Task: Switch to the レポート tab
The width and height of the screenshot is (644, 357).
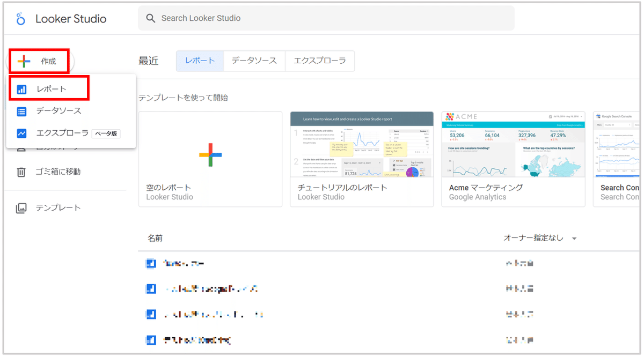Action: [200, 61]
